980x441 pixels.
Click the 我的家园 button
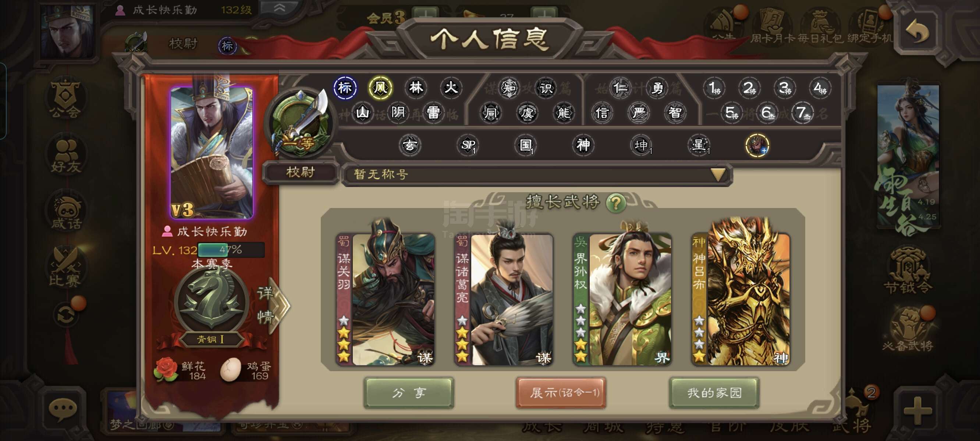[x=714, y=393]
